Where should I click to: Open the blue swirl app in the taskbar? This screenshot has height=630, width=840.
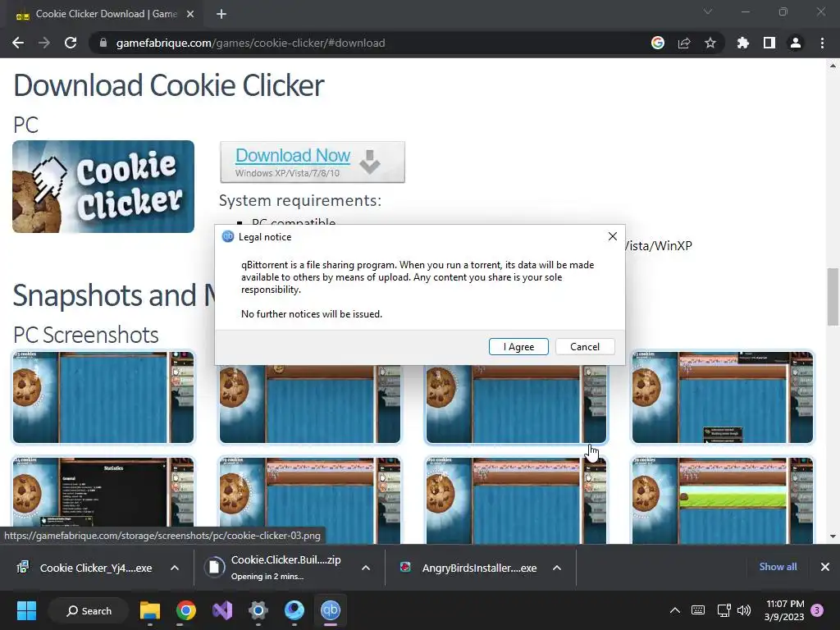click(x=294, y=610)
